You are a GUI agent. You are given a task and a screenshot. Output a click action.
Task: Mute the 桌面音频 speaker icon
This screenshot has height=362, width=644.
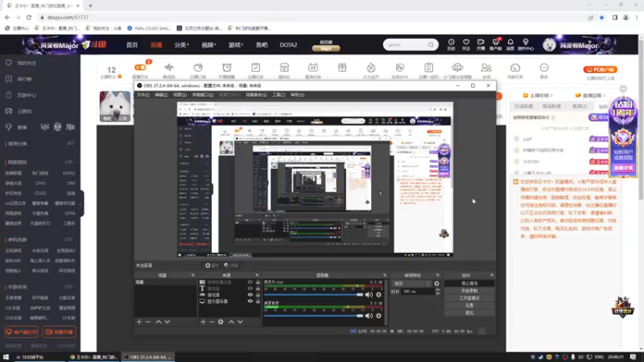(x=369, y=315)
